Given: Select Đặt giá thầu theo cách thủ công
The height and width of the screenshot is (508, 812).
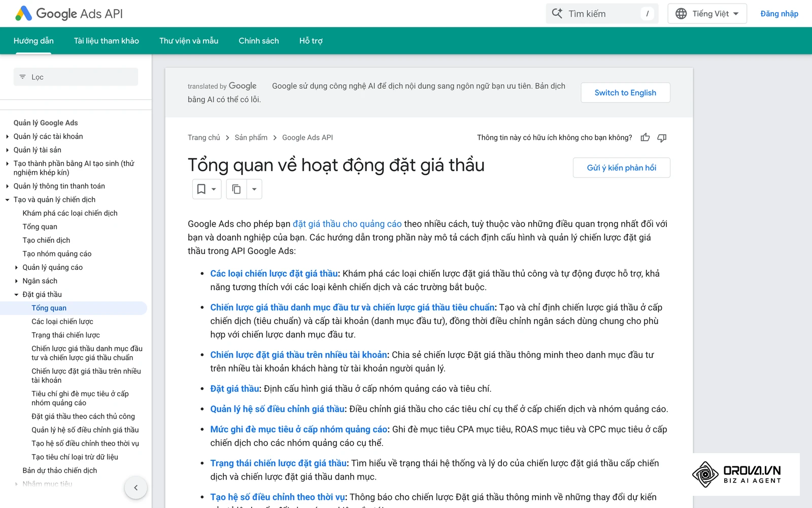Looking at the screenshot, I should coord(83,417).
